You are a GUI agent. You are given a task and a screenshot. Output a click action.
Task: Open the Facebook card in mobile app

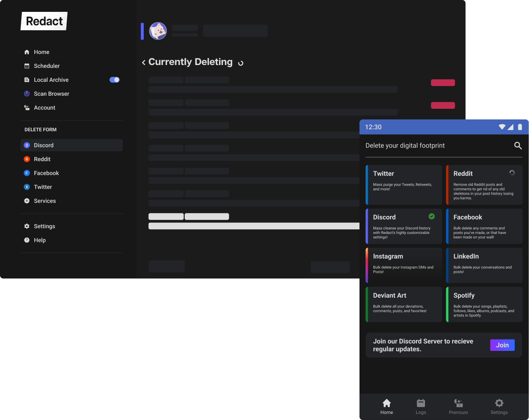tap(484, 226)
